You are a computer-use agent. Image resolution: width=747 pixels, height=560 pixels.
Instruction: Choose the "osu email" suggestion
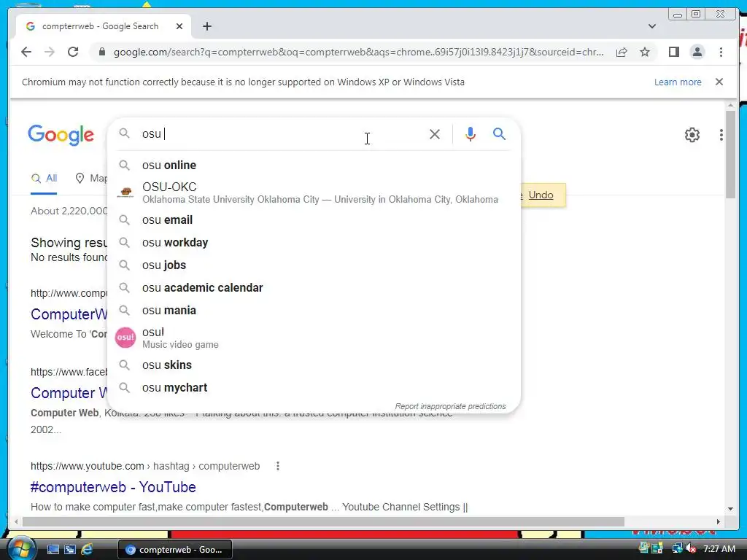(314, 220)
